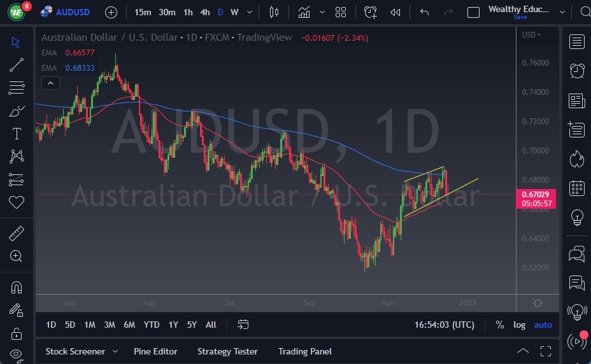Image resolution: width=591 pixels, height=364 pixels.
Task: Select the 3M date range
Action: click(110, 325)
